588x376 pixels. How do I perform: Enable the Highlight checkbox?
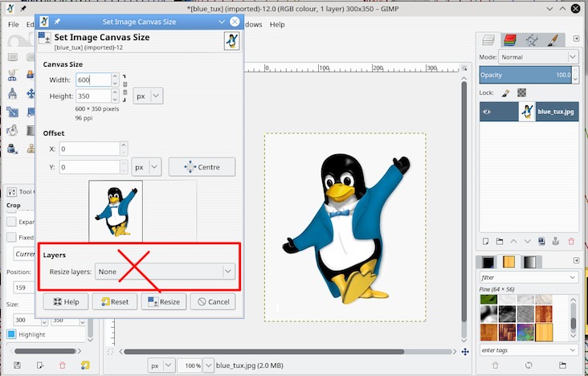pyautogui.click(x=11, y=334)
